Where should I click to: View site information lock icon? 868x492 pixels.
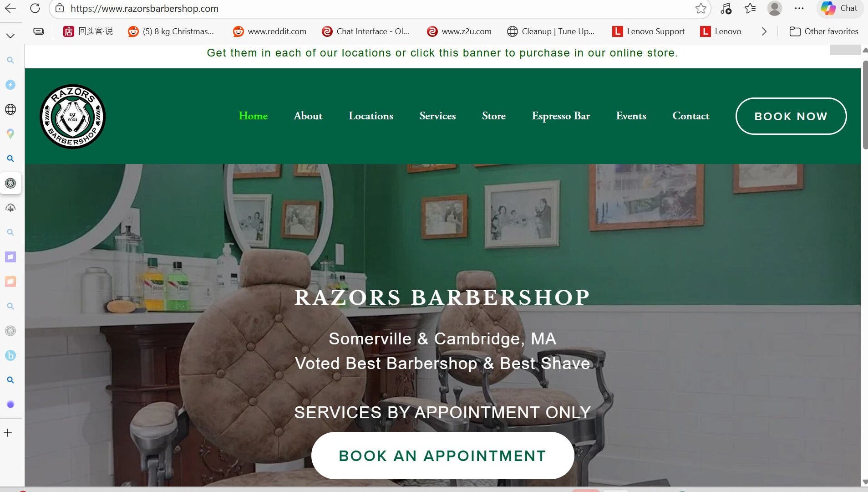point(60,8)
